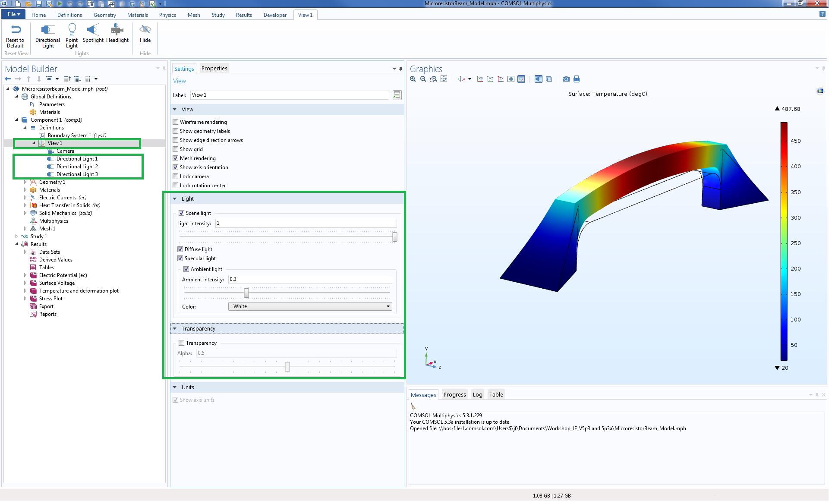Click the Zoom Extents icon
The width and height of the screenshot is (832, 504).
pyautogui.click(x=444, y=79)
